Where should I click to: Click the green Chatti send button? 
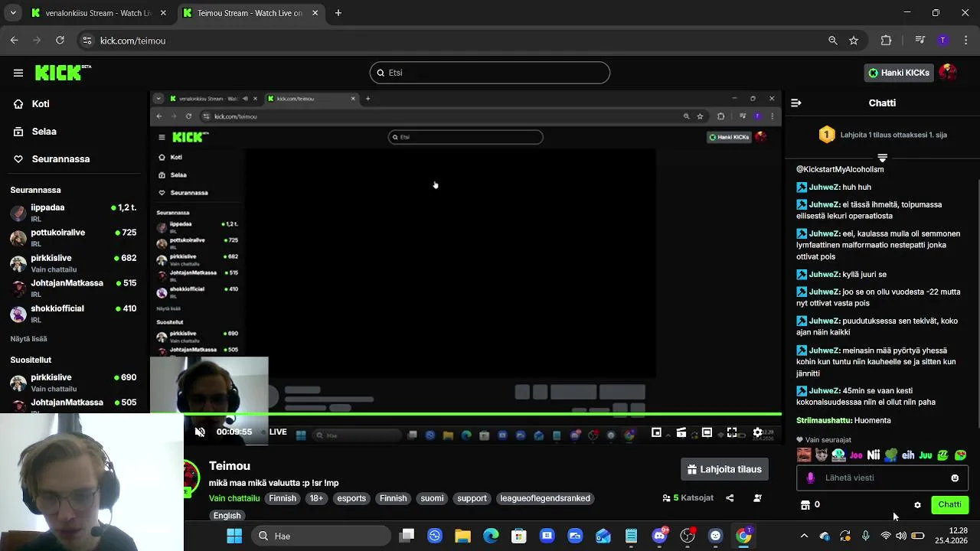click(949, 505)
